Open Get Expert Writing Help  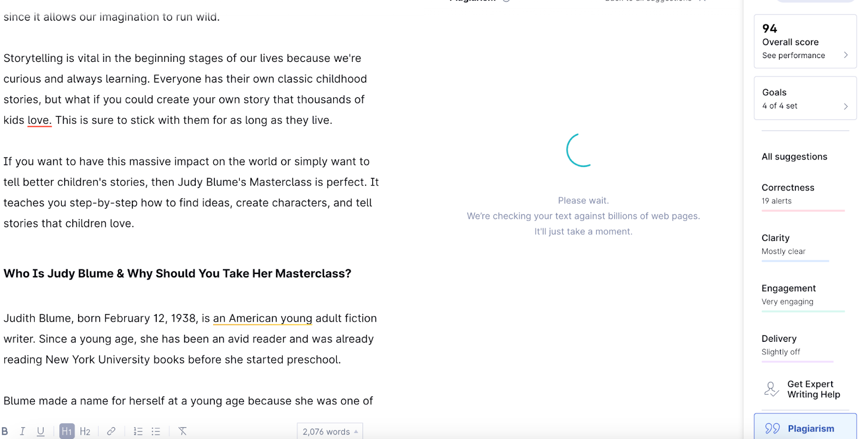coord(803,389)
